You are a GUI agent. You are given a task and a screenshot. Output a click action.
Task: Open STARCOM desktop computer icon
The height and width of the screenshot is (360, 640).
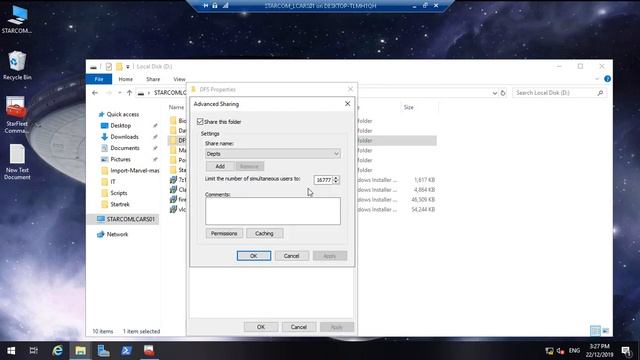point(17,20)
